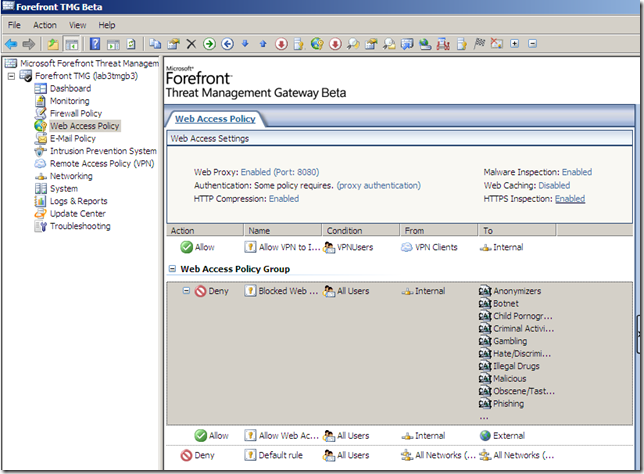Collapse the Web Access Policy Group
644x474 pixels.
pos(172,269)
